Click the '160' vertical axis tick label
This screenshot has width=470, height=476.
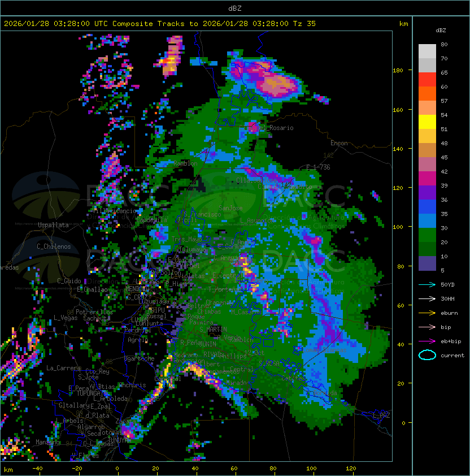coord(398,110)
